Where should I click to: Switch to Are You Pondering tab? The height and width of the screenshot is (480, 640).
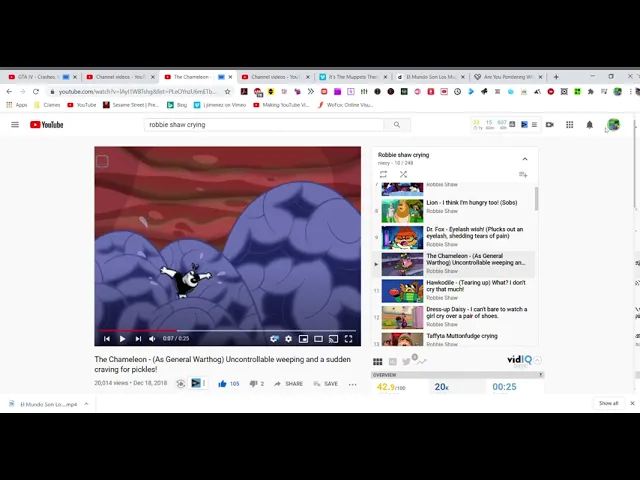pyautogui.click(x=506, y=77)
